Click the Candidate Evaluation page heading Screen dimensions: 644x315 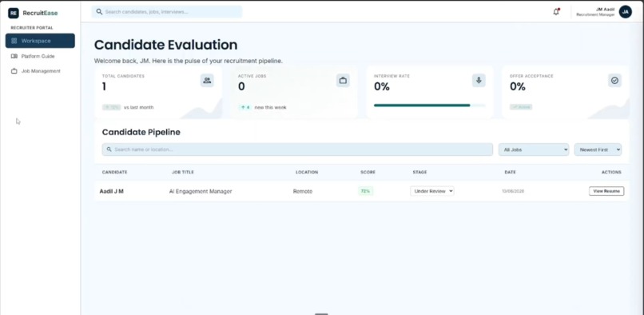pyautogui.click(x=165, y=45)
